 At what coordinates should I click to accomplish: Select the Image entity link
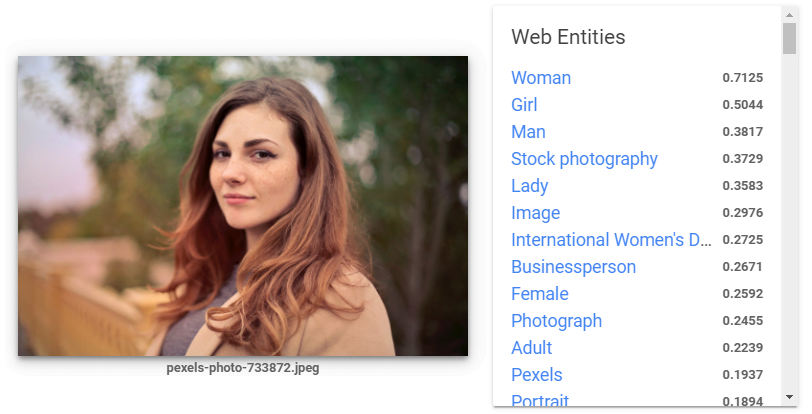click(535, 213)
